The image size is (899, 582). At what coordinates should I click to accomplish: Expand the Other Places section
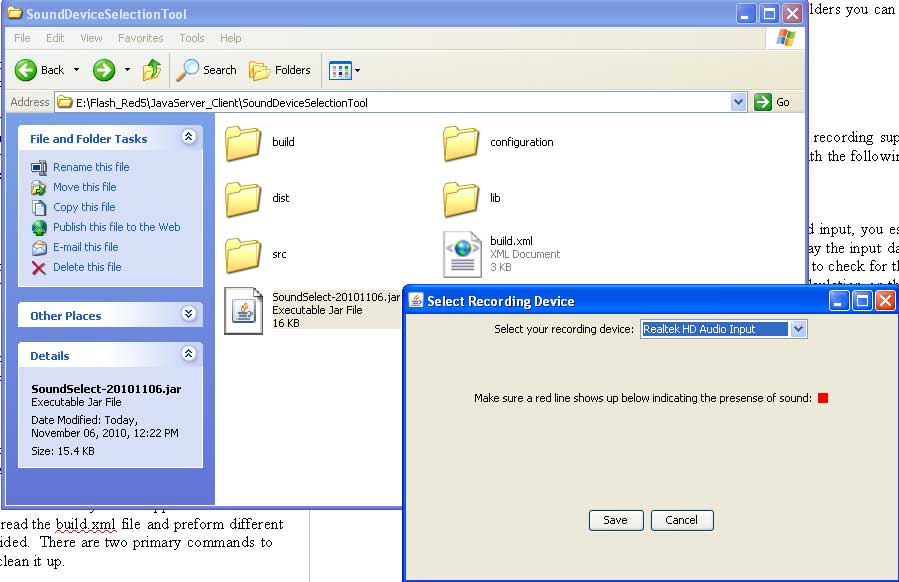pos(189,314)
